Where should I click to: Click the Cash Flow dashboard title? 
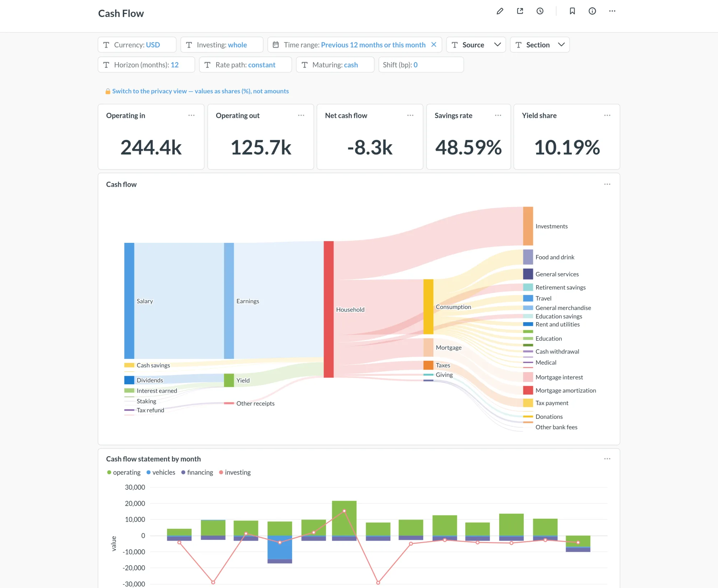[x=121, y=13]
